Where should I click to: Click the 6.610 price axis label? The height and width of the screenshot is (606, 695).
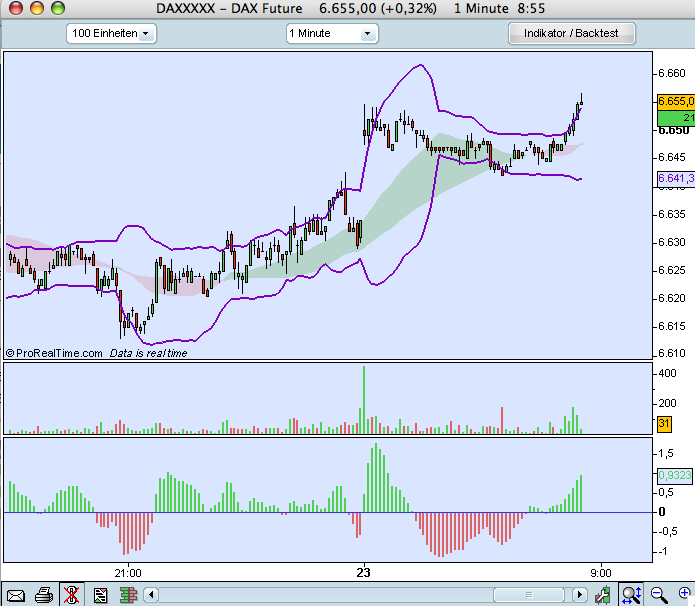672,353
